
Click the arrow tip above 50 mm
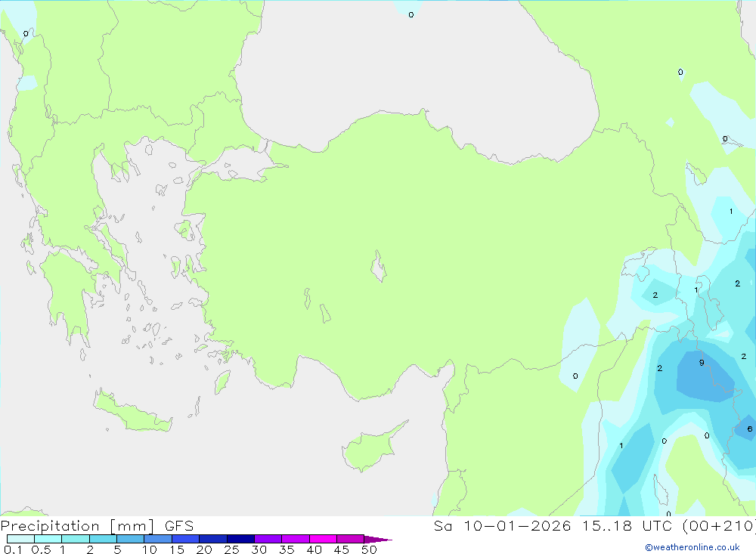click(x=378, y=539)
